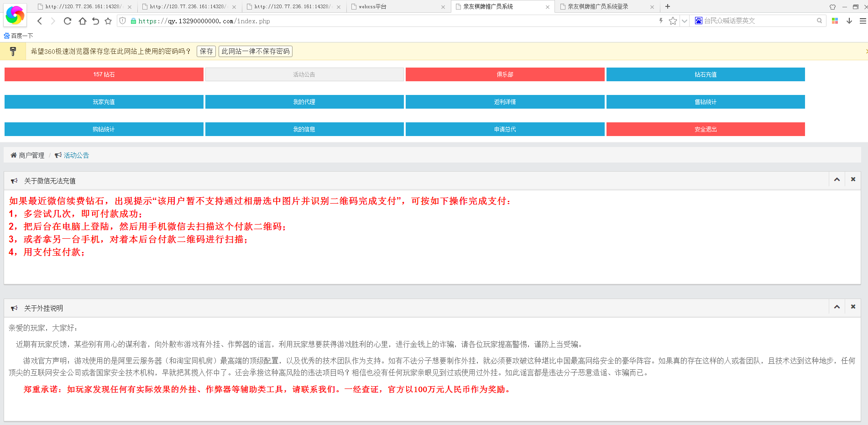Open new tab with plus icon
Viewport: 868px width, 425px height.
coord(668,6)
